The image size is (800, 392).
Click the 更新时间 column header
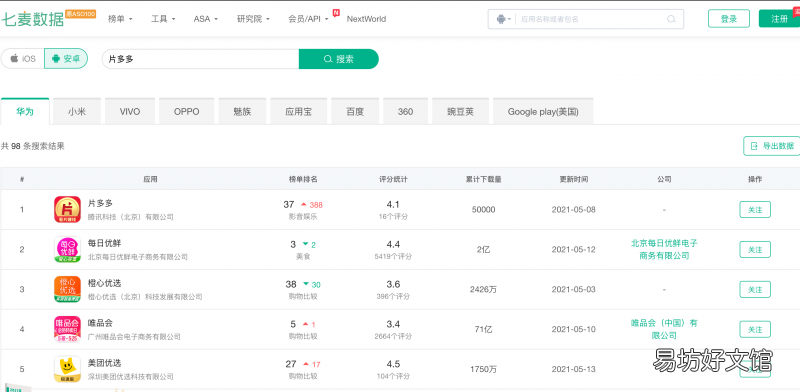pyautogui.click(x=573, y=179)
